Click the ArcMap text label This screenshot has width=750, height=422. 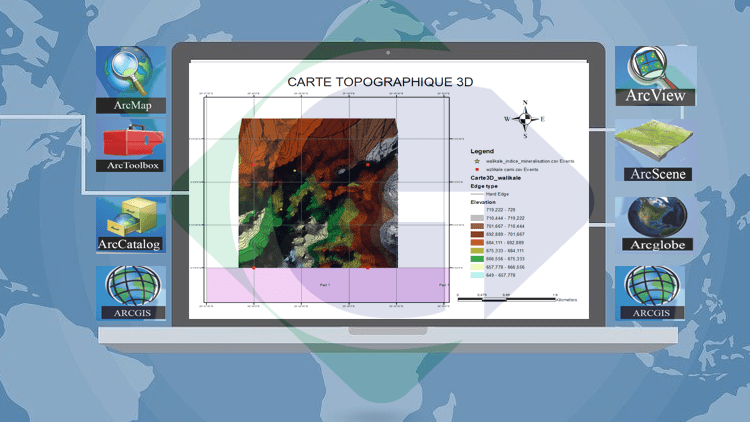click(x=132, y=105)
